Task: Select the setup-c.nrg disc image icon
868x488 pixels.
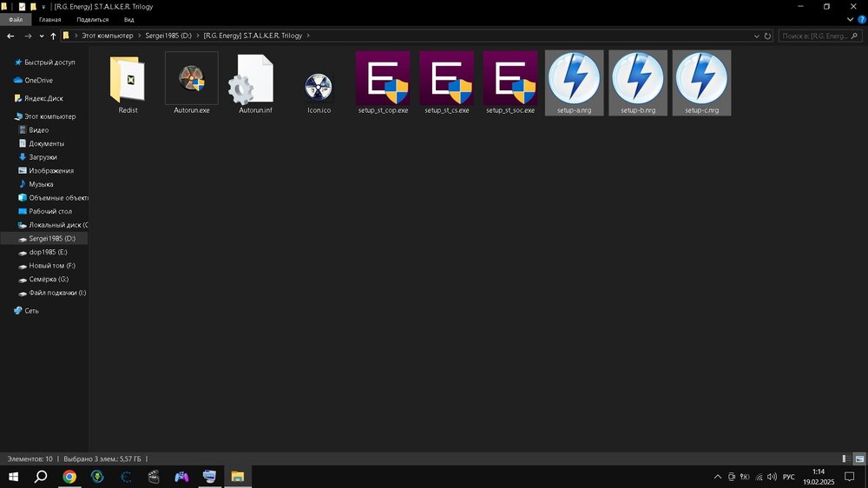Action: [701, 78]
